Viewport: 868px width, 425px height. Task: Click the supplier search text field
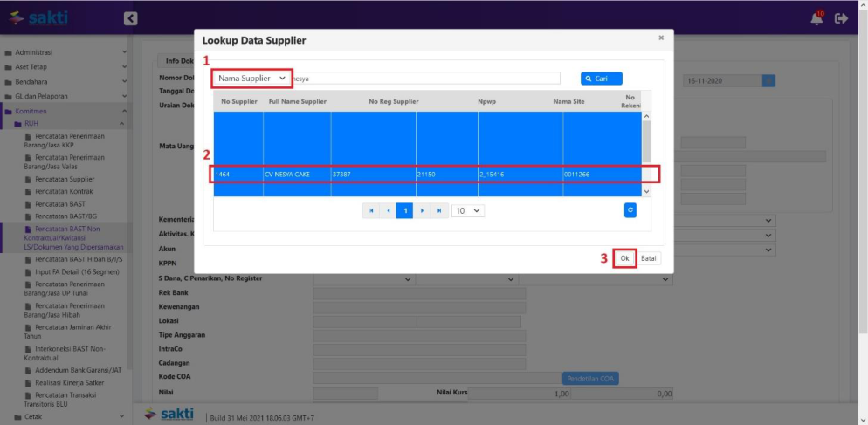point(425,78)
